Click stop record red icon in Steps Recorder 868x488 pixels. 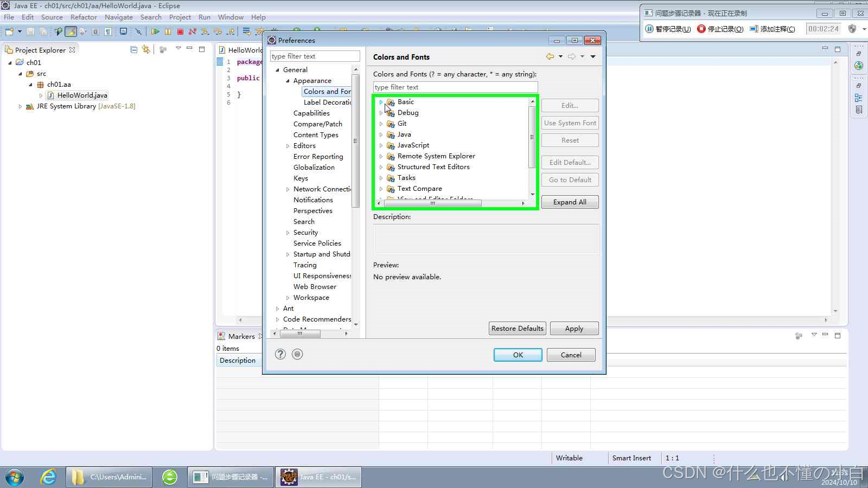click(x=701, y=29)
